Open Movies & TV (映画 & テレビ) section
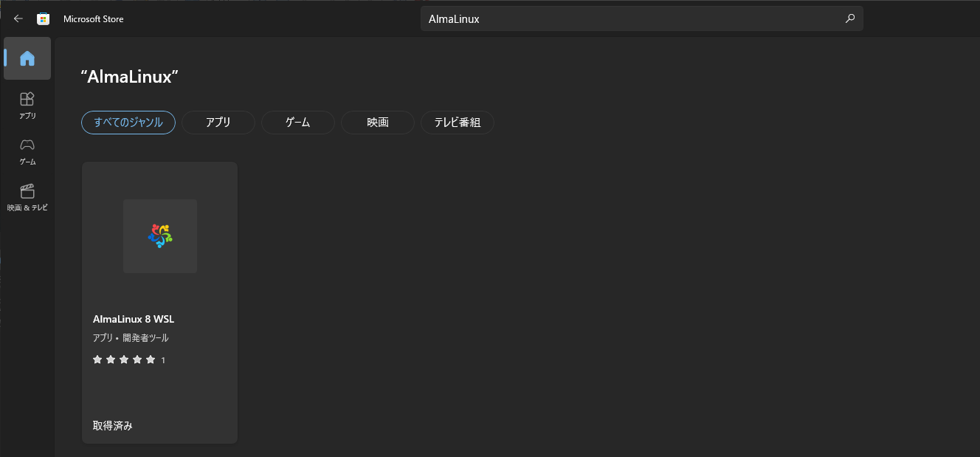 [27, 196]
